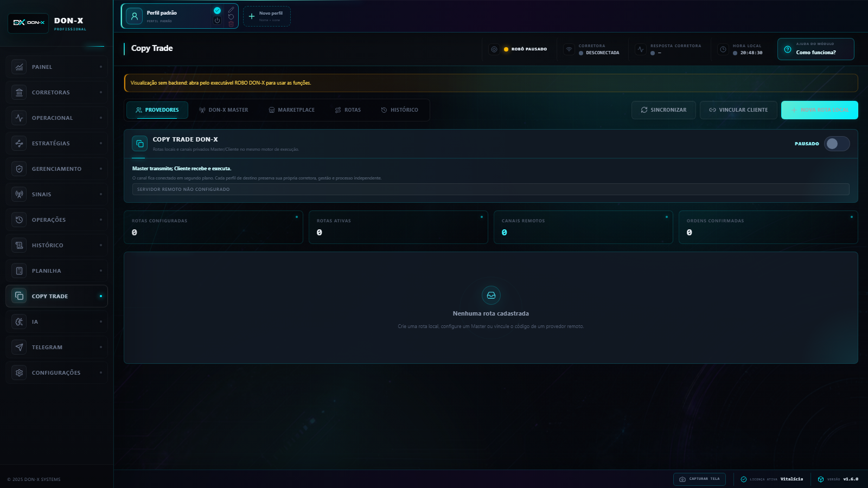
Task: Click the Telegram paper plane icon
Action: (19, 347)
